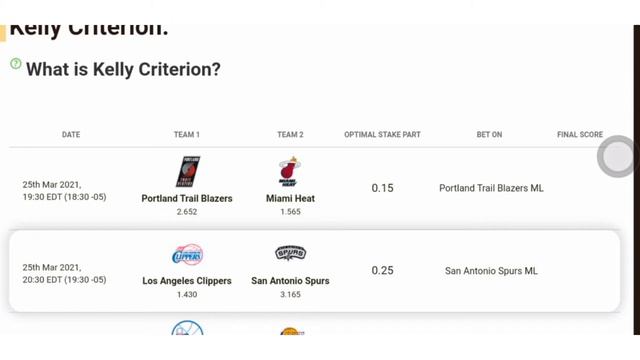Open the Portland Trail Blazers team name
This screenshot has width=640, height=360.
[x=187, y=198]
